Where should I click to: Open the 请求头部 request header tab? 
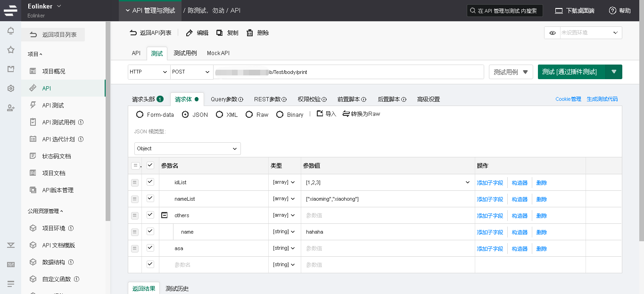click(143, 99)
